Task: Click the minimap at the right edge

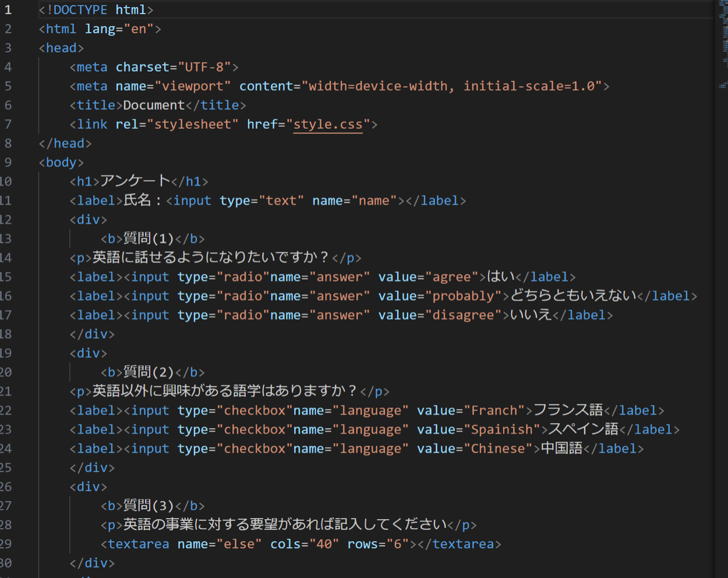Action: tap(723, 47)
